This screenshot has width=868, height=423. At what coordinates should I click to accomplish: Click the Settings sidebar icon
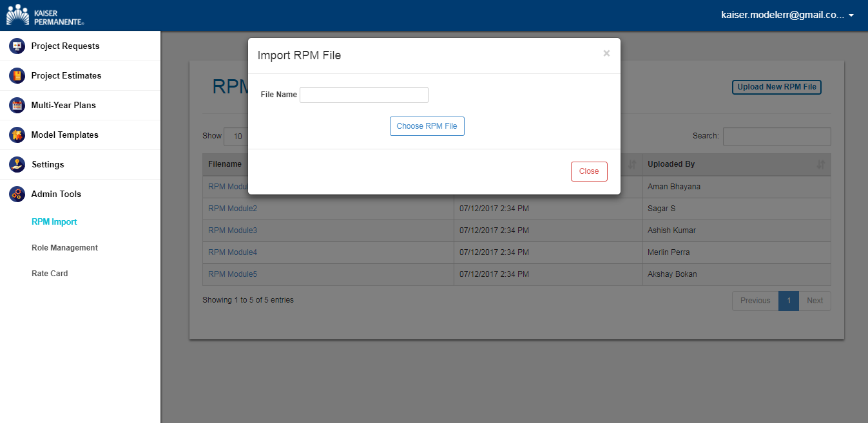pos(17,165)
